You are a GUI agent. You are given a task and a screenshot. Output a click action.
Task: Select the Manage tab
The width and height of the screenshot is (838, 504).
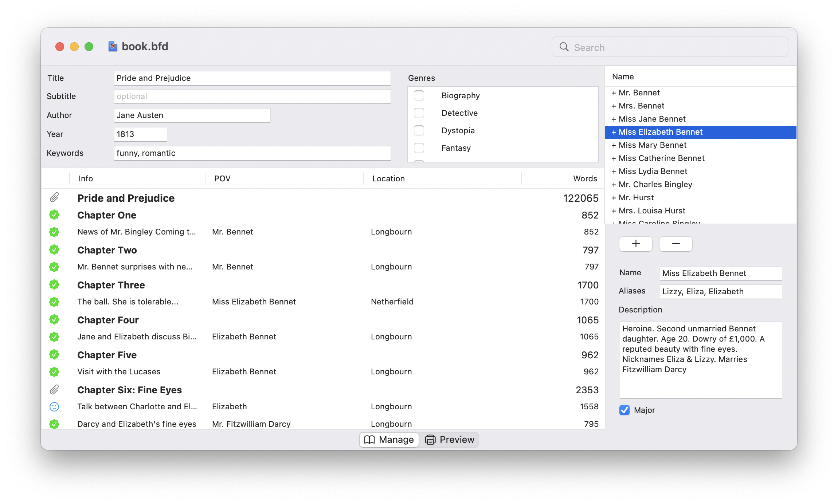tap(389, 440)
